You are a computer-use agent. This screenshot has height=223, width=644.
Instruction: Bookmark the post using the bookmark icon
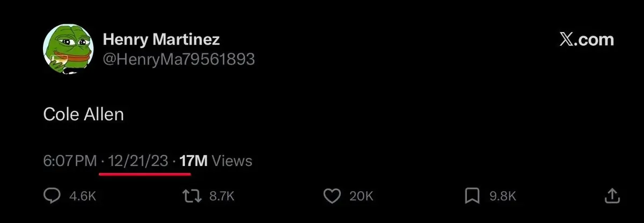coord(472,196)
